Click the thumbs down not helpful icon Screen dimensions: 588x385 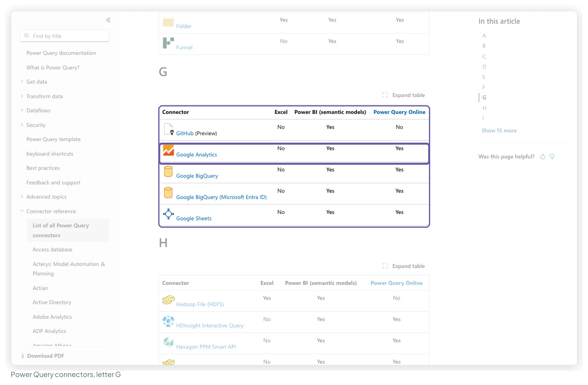click(x=552, y=157)
